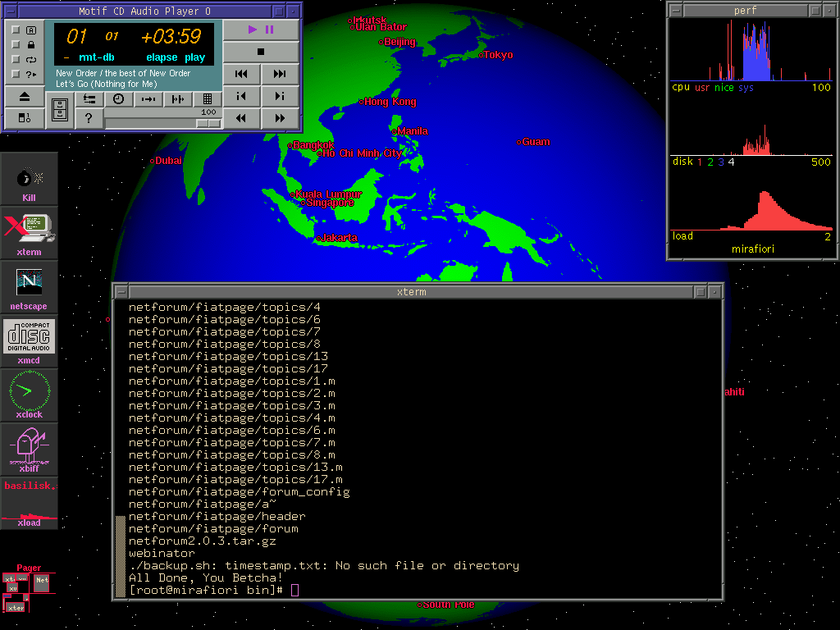Toggle the repeat checkbox
840x630 pixels.
coord(16,59)
